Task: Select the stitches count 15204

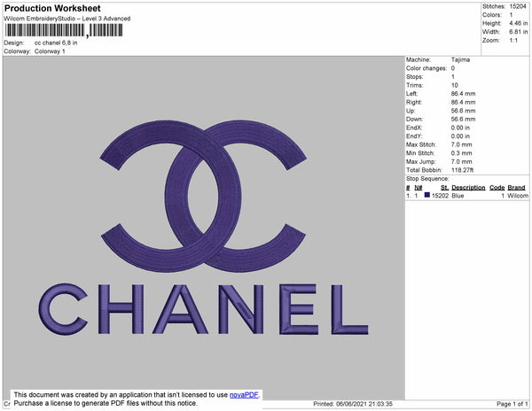Action: 518,6
